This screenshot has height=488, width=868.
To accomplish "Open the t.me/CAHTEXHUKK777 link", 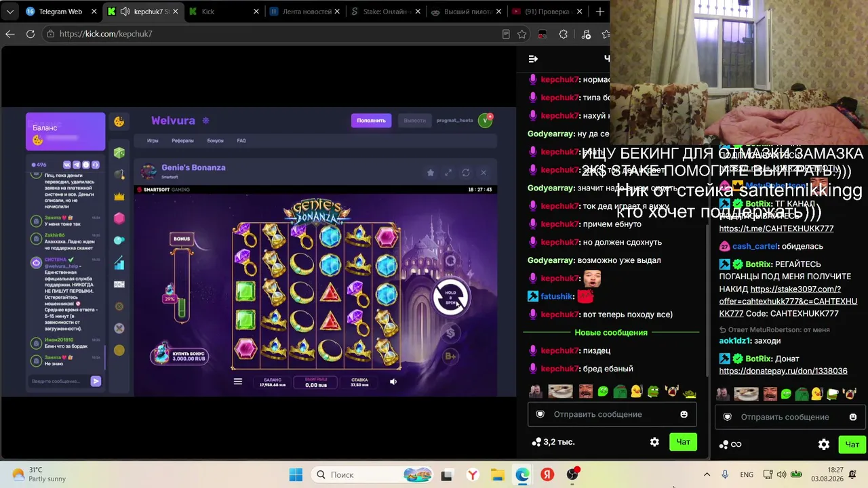I will pos(776,229).
